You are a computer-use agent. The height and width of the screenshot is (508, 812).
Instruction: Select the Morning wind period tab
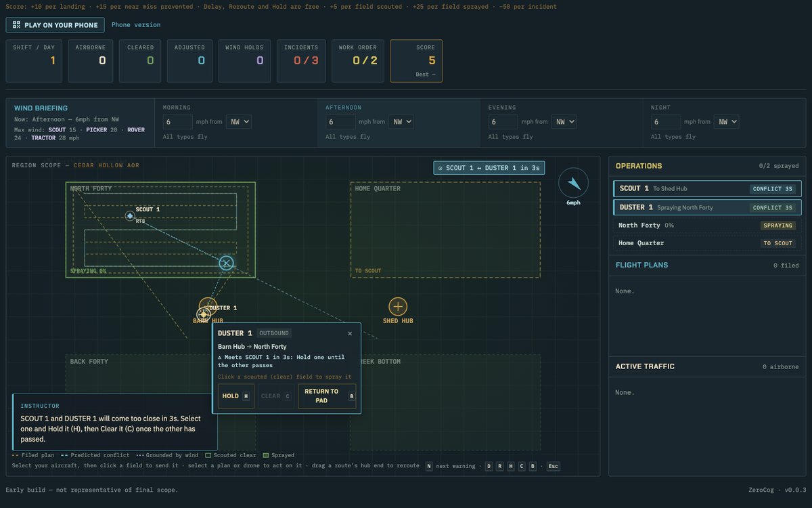point(236,123)
